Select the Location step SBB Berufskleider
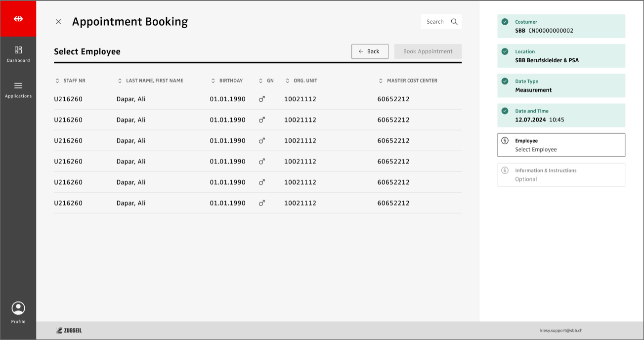The image size is (644, 340). (x=561, y=56)
